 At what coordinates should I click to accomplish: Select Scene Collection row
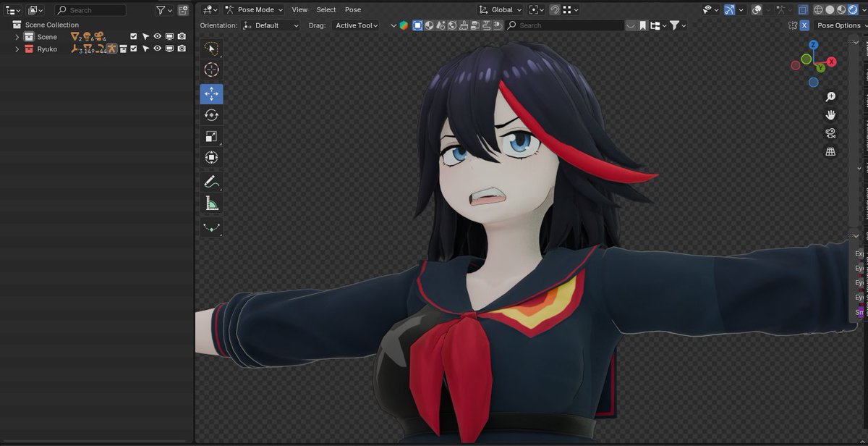tap(97, 25)
